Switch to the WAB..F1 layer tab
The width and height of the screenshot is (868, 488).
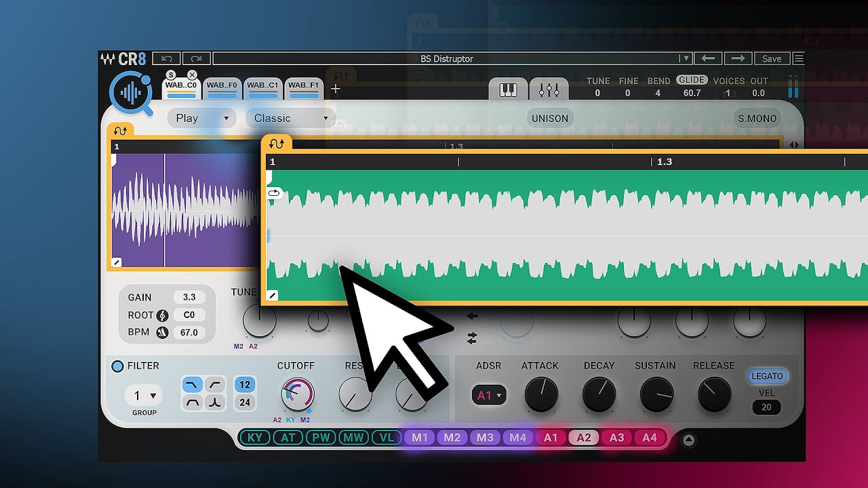pos(302,89)
